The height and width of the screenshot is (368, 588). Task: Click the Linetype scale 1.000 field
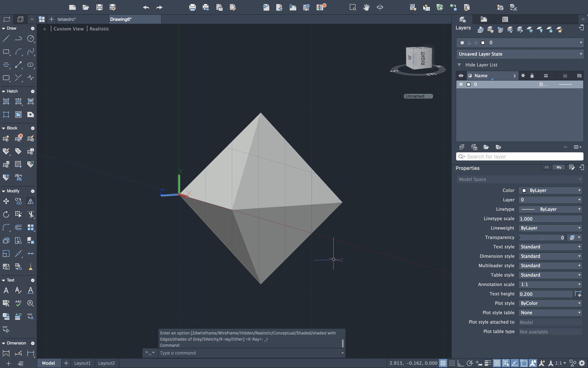pyautogui.click(x=550, y=219)
